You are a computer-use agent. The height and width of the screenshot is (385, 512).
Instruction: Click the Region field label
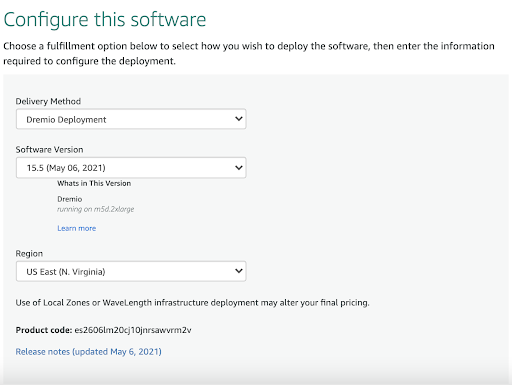click(x=29, y=254)
